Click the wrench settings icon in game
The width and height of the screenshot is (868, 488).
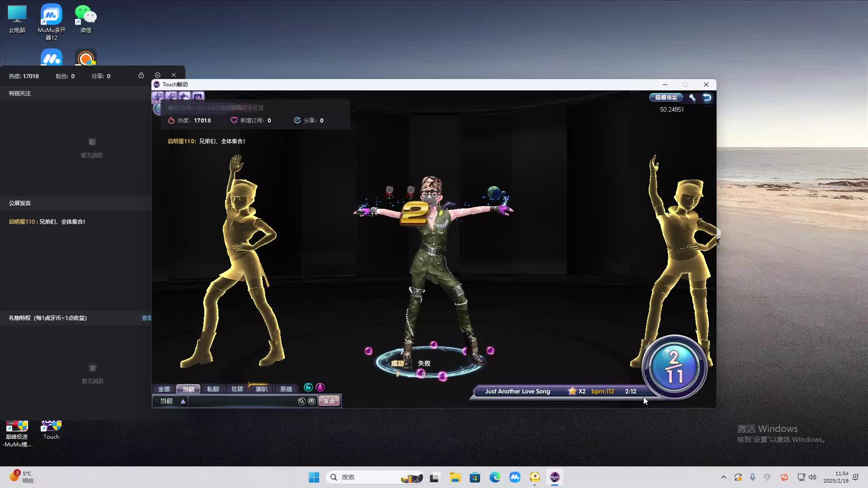click(692, 97)
